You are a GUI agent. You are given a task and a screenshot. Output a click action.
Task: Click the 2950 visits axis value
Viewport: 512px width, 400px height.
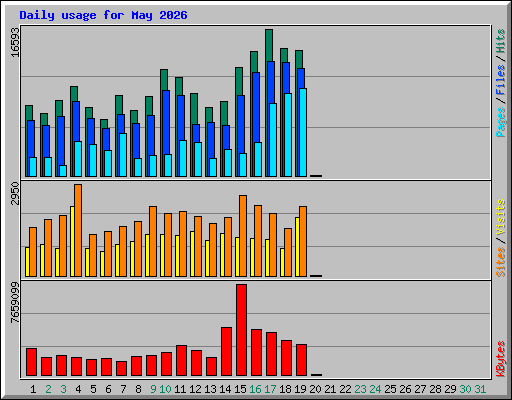pos(15,194)
